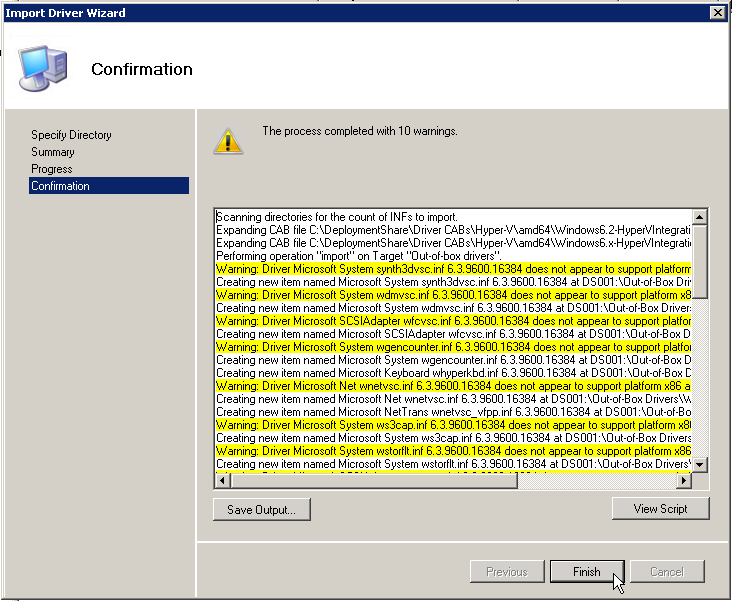The height and width of the screenshot is (601, 732).
Task: Select the Summary step in sidebar
Action: click(x=53, y=152)
